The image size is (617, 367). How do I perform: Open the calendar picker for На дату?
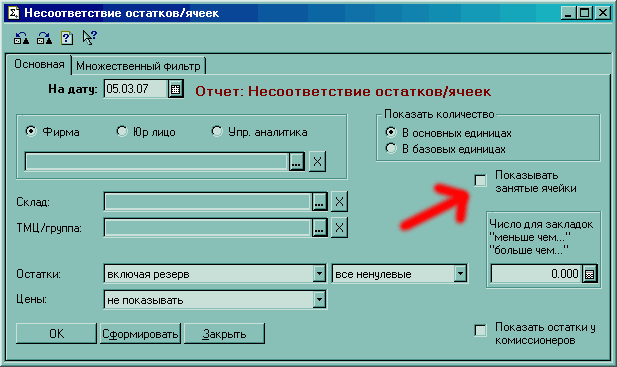[x=175, y=89]
